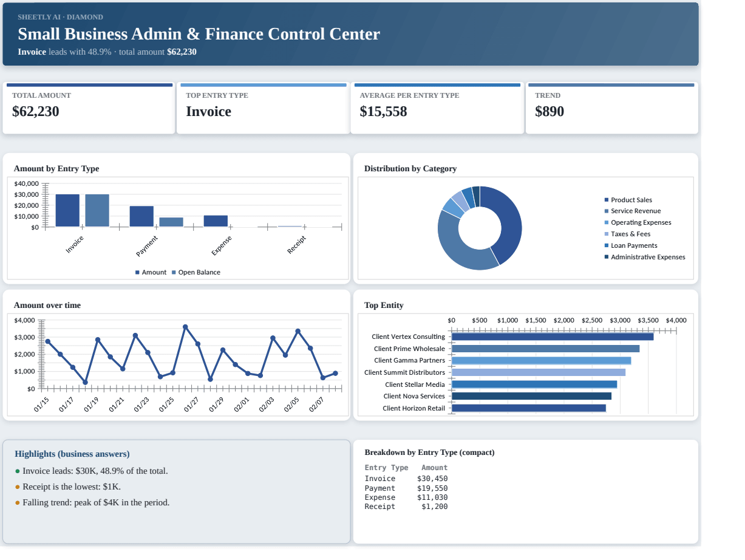Screen dimensions: 745x560
Task: Select the Taxes & Fees legend entry
Action: [x=628, y=234]
